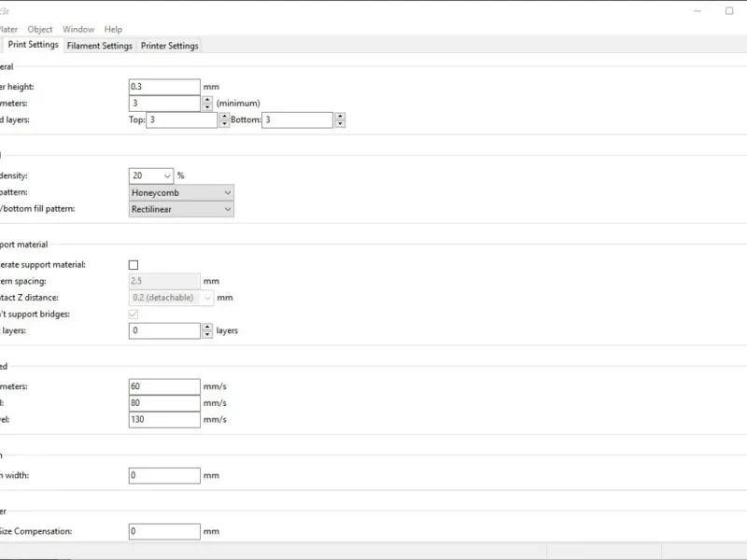Decrease perimeters value with down arrow
The image size is (747, 560).
click(207, 107)
